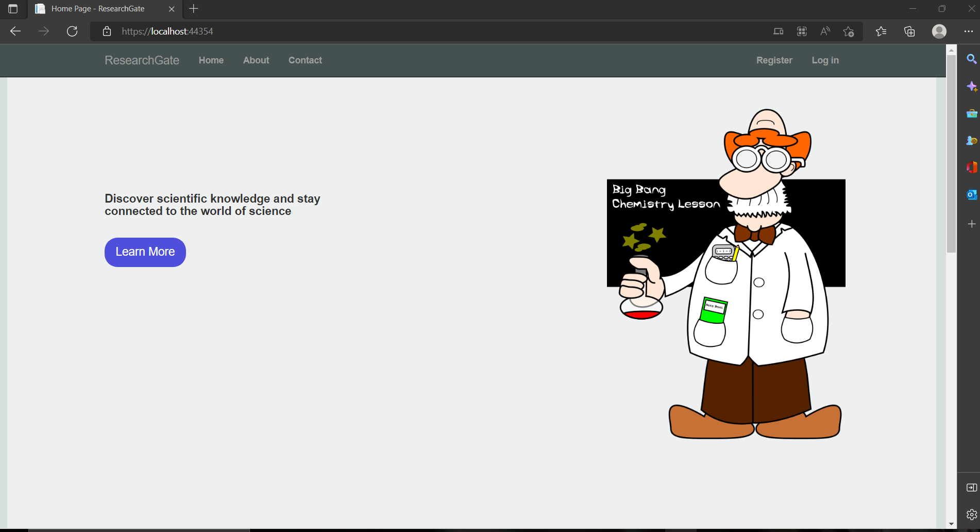
Task: Reload the ResearchGate page
Action: pos(72,31)
